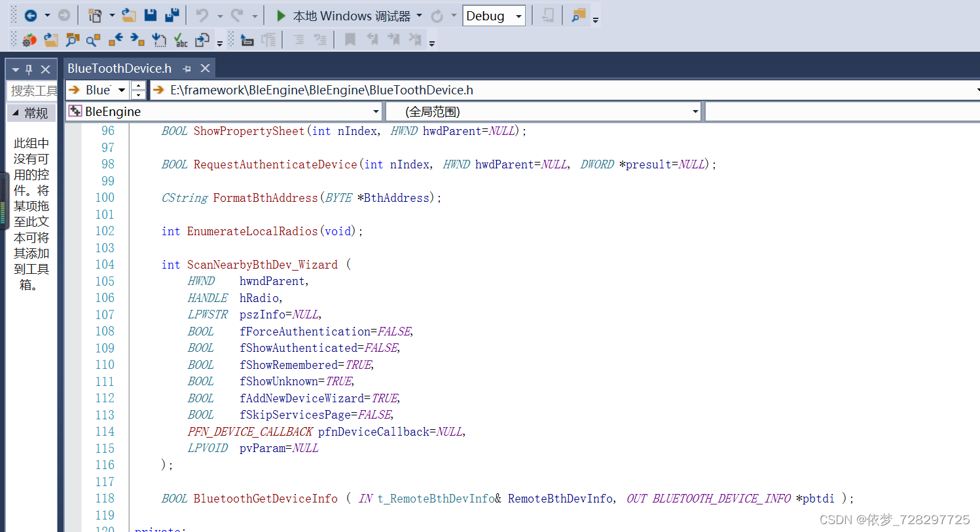Click the display object member list icon
The width and height of the screenshot is (980, 532).
click(247, 40)
